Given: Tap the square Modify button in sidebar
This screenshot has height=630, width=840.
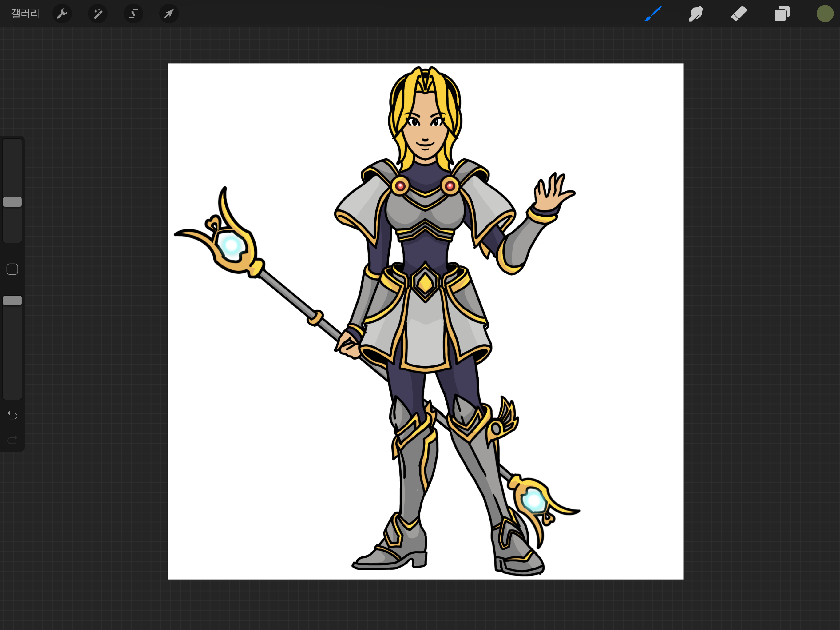Looking at the screenshot, I should [12, 269].
